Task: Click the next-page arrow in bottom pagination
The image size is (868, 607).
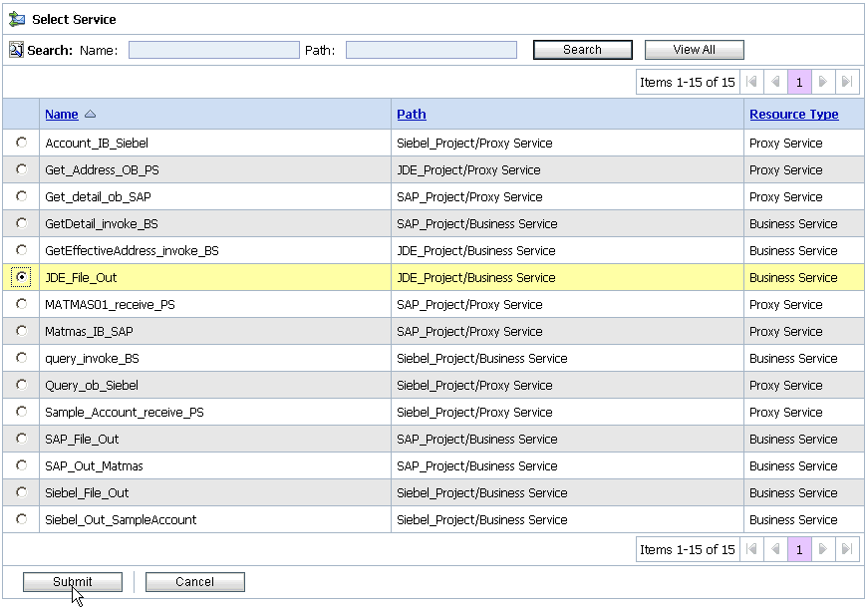Action: click(x=823, y=549)
